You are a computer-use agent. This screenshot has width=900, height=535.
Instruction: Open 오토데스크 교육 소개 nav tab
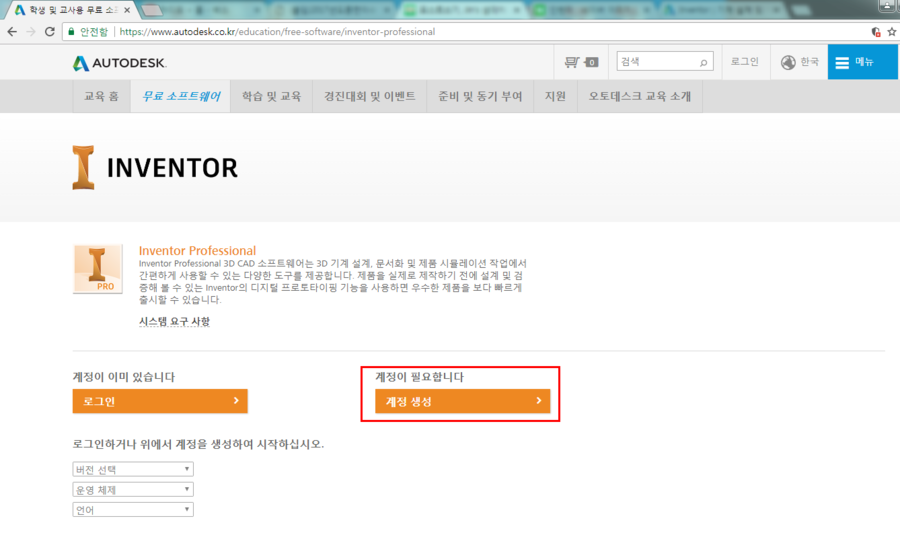[x=639, y=96]
